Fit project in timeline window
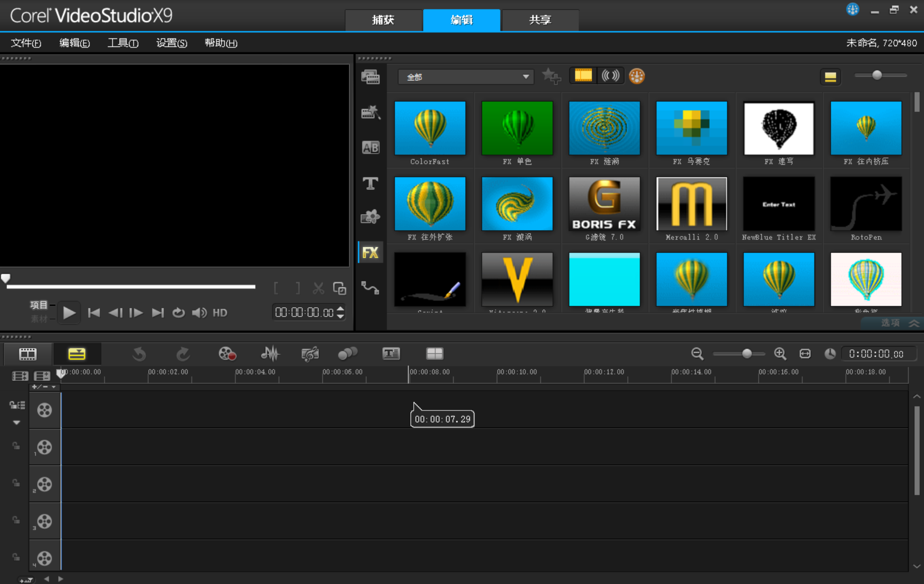This screenshot has width=924, height=584. pyautogui.click(x=805, y=354)
